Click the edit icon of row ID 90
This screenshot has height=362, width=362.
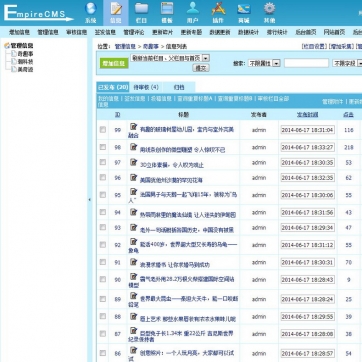[134, 277]
